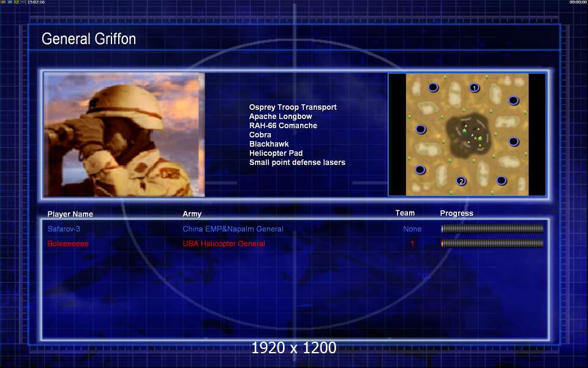Viewport: 588px width, 368px height.
Task: Click Safarov-3's loading progress bar
Action: click(492, 229)
